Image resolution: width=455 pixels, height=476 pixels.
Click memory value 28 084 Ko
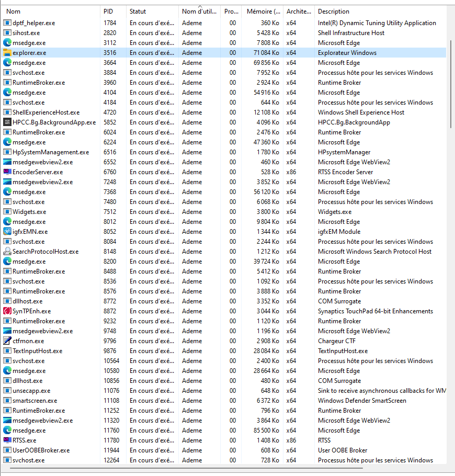[266, 351]
